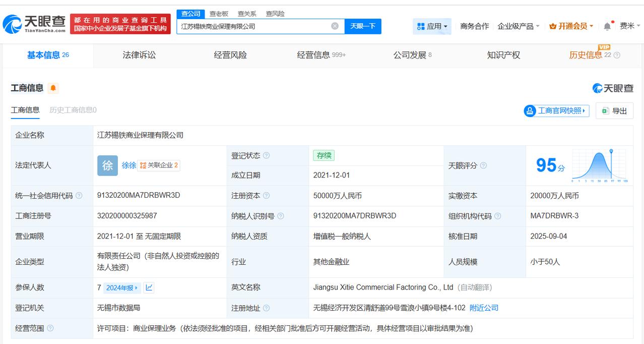This screenshot has height=344, width=644.
Task: Switch to the 查老板 search tab
Action: tap(219, 14)
